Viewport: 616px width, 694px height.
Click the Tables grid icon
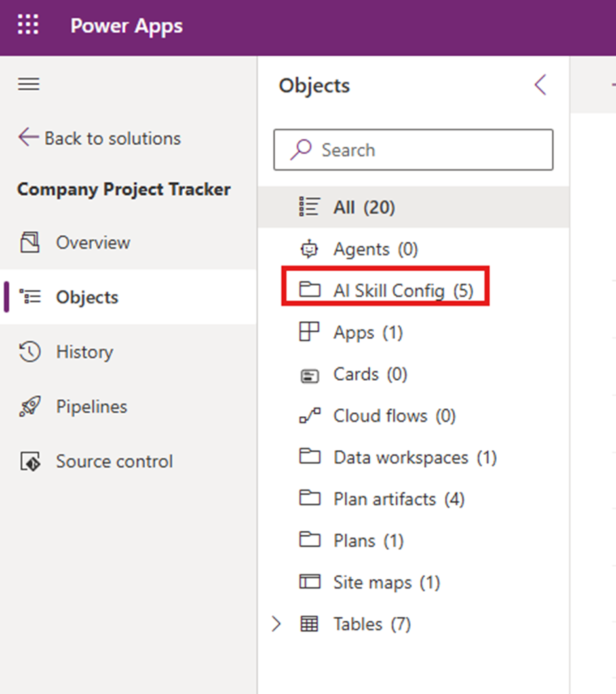click(309, 624)
